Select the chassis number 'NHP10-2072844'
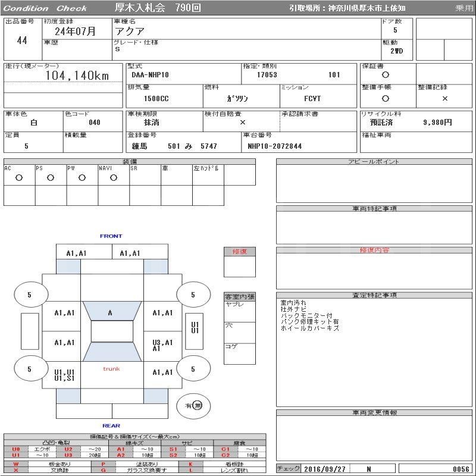The image size is (476, 476). tap(274, 146)
